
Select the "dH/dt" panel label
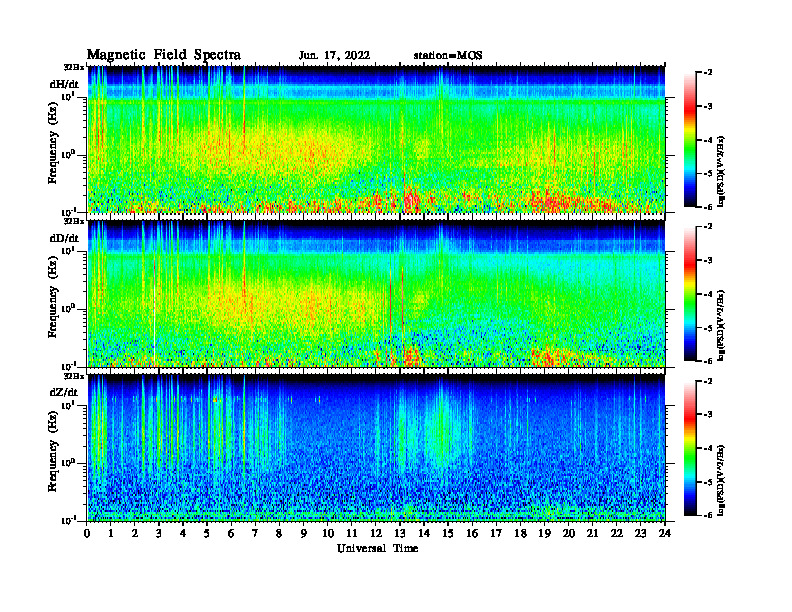pos(64,84)
